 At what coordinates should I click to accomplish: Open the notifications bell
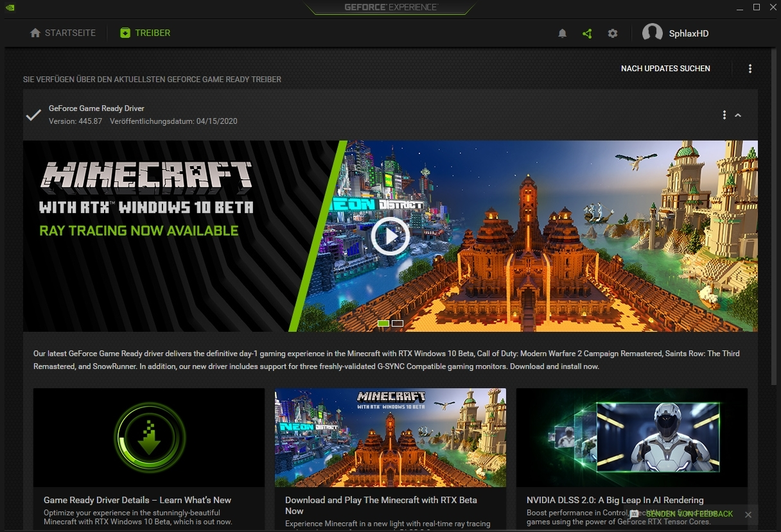coord(562,33)
